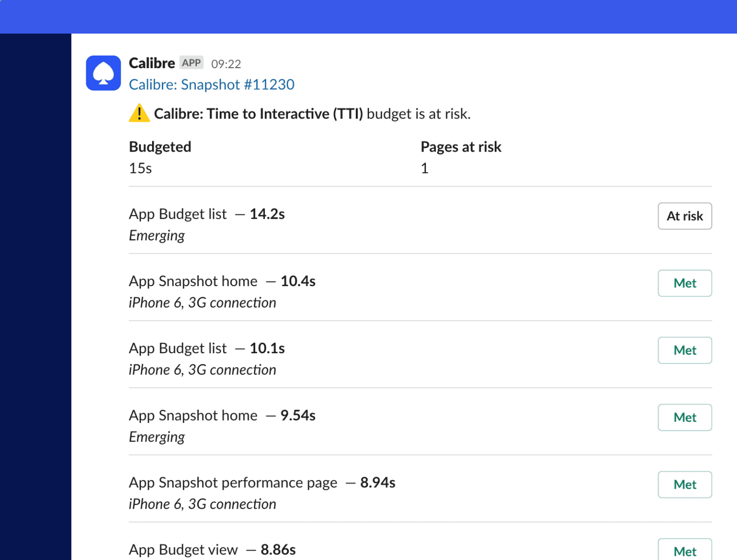Screen dimensions: 737x560
Task: Click Met next to App Snapshot home 9.54s
Action: pos(684,418)
